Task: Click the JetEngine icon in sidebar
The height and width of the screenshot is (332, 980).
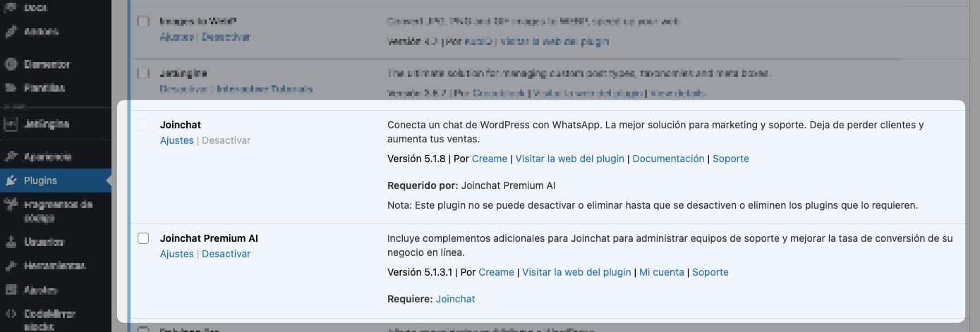Action: pyautogui.click(x=11, y=125)
